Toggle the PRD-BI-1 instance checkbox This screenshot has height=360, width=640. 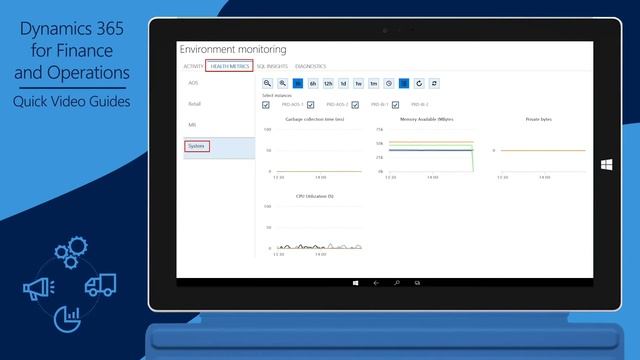tap(355, 105)
